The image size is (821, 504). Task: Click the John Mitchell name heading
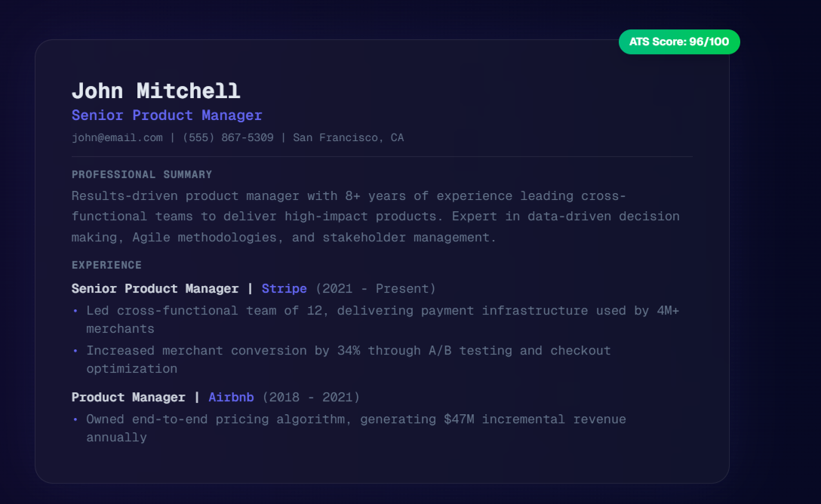click(155, 91)
